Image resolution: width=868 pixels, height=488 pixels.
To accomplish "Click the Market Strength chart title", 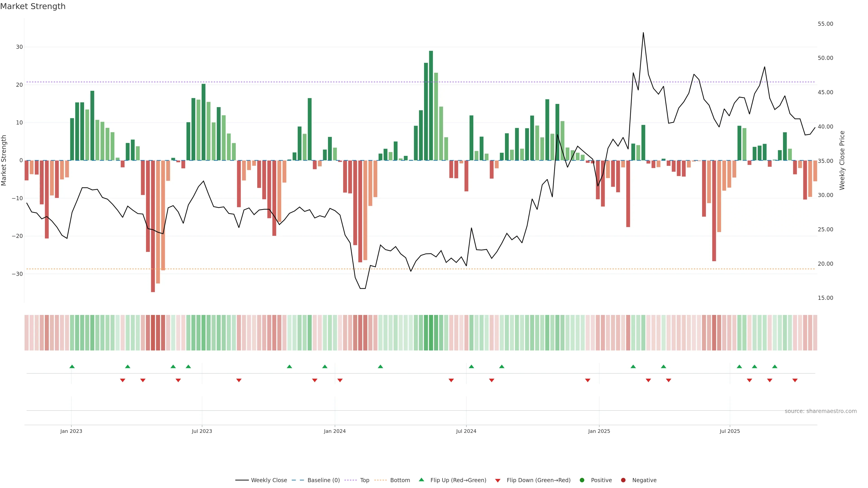I will (33, 6).
